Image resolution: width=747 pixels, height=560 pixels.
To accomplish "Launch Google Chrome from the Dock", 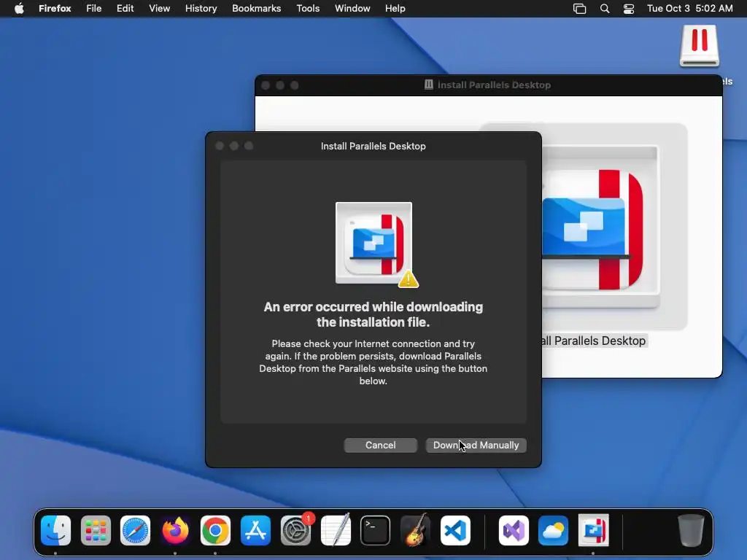I will coord(215,531).
